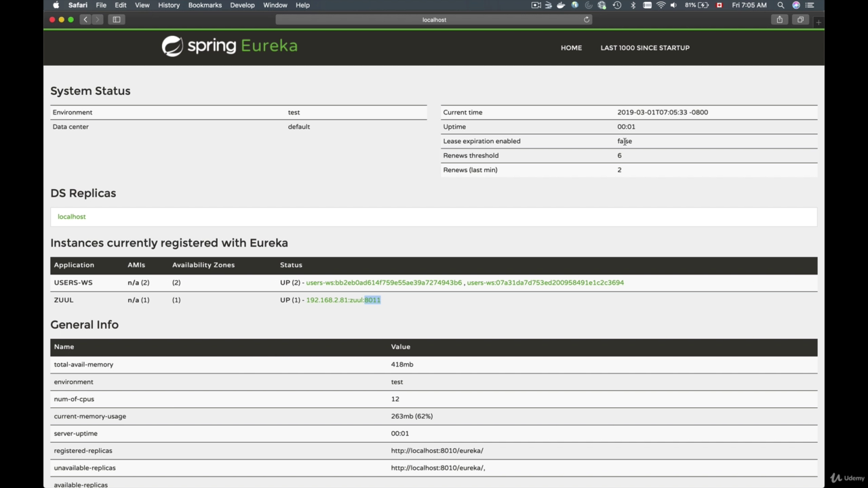Click the battery 81% indicator
The width and height of the screenshot is (868, 488).
point(696,5)
